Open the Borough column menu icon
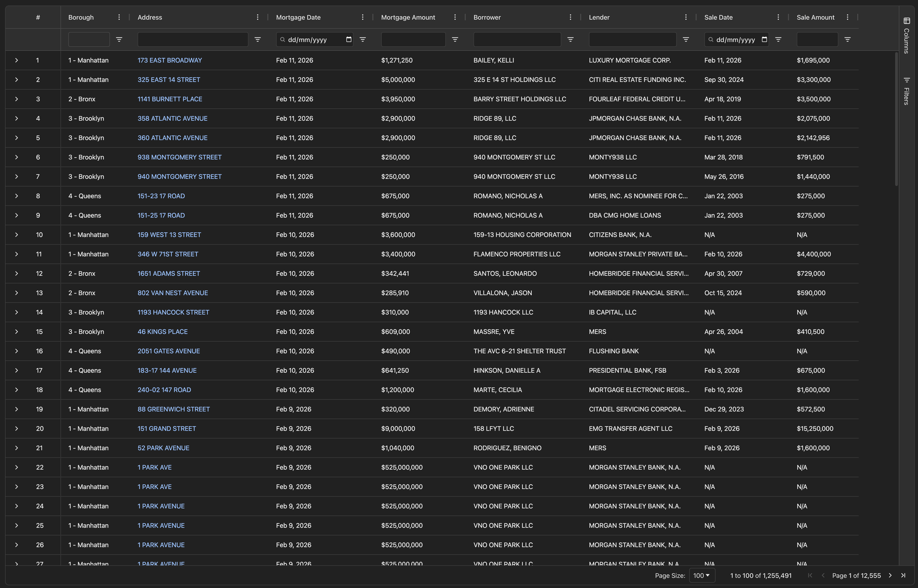This screenshot has width=918, height=588. pos(119,17)
